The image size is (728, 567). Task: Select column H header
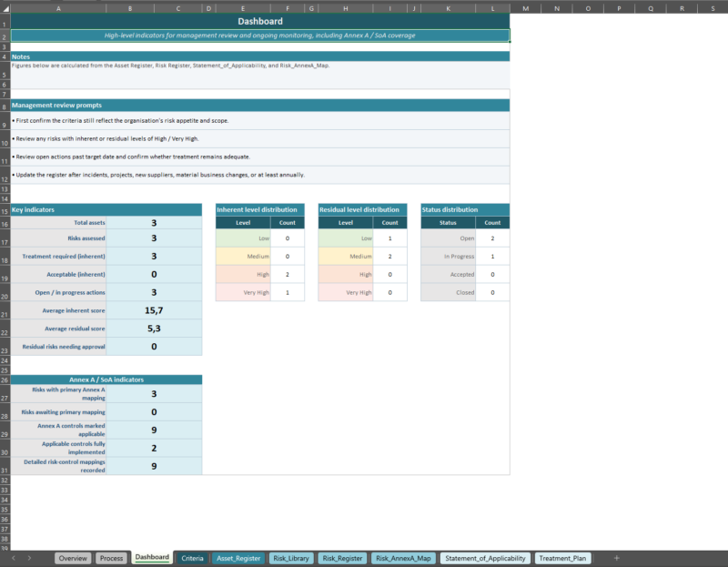pos(346,8)
